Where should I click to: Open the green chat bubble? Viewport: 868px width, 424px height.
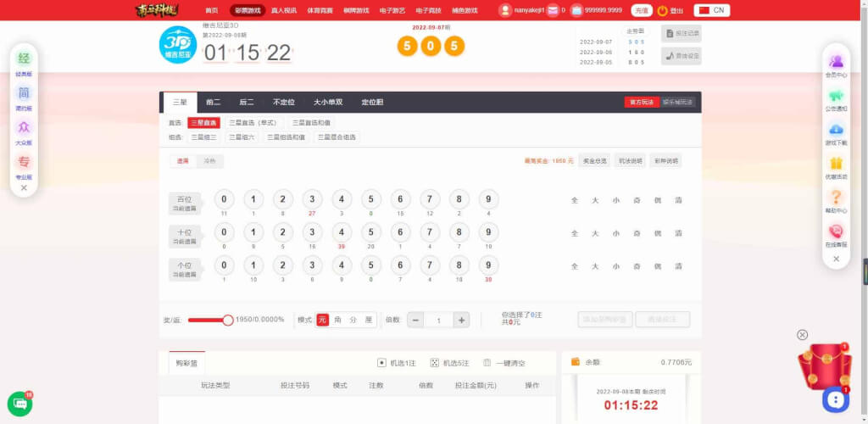click(x=20, y=404)
